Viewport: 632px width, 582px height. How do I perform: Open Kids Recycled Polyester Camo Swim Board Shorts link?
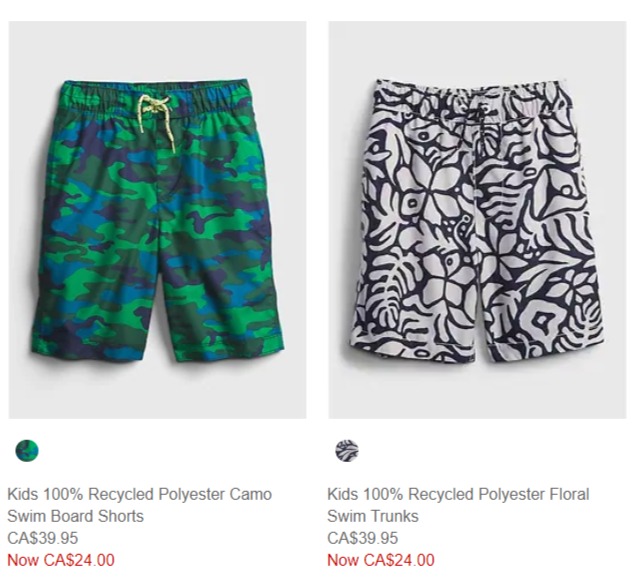139,505
